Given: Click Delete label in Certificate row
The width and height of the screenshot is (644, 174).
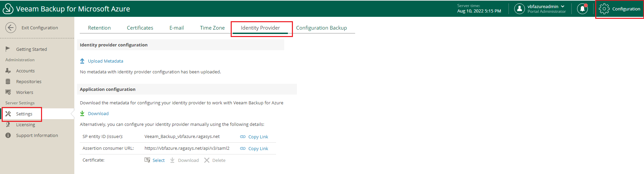Looking at the screenshot, I should (x=219, y=160).
